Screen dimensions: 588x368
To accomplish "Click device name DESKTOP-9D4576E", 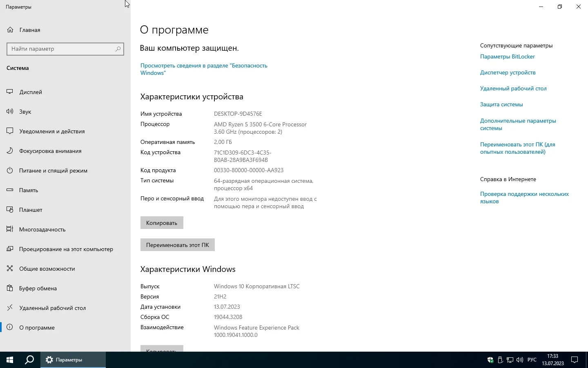I will pos(238,114).
